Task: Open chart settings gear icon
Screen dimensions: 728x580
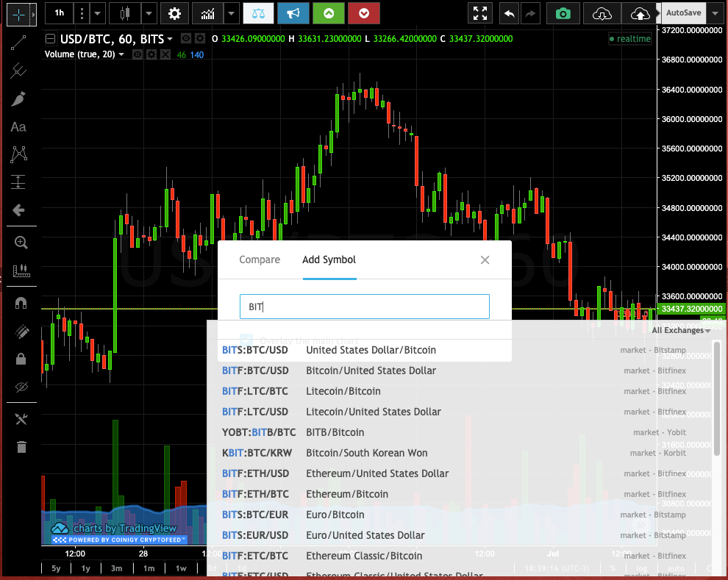Action: click(174, 13)
